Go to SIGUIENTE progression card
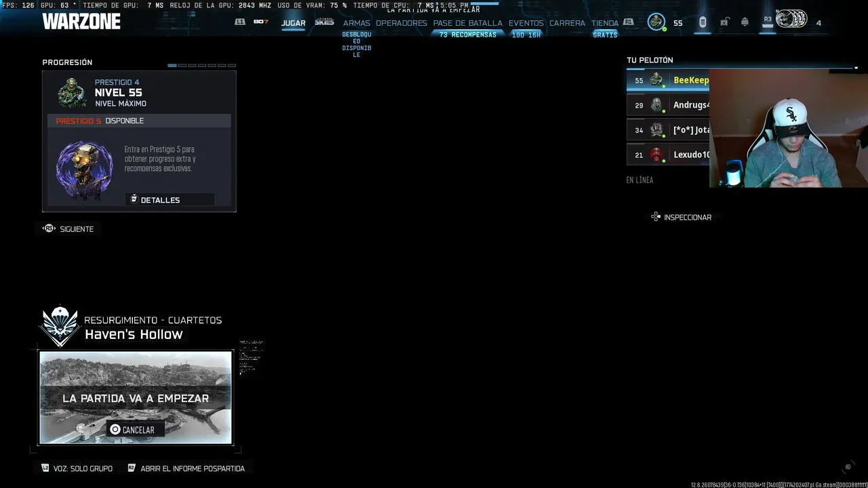868x488 pixels. (68, 229)
